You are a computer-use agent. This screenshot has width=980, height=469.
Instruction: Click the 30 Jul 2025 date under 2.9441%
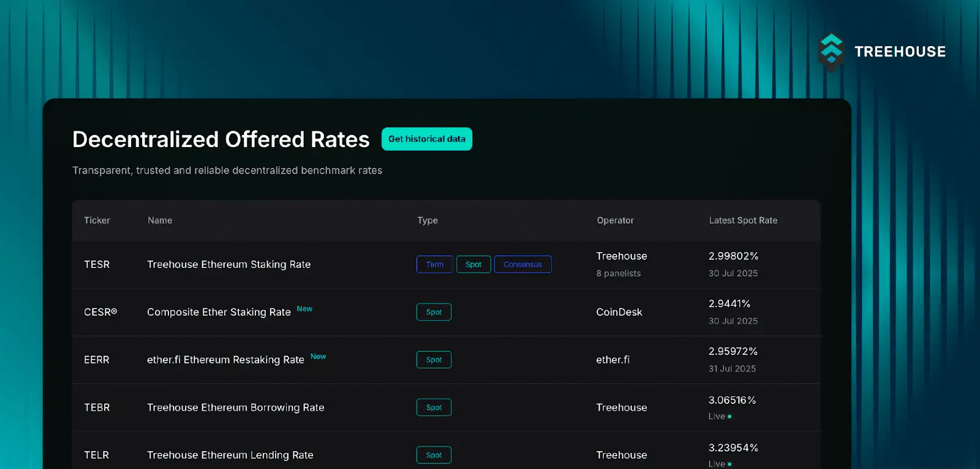click(x=733, y=321)
